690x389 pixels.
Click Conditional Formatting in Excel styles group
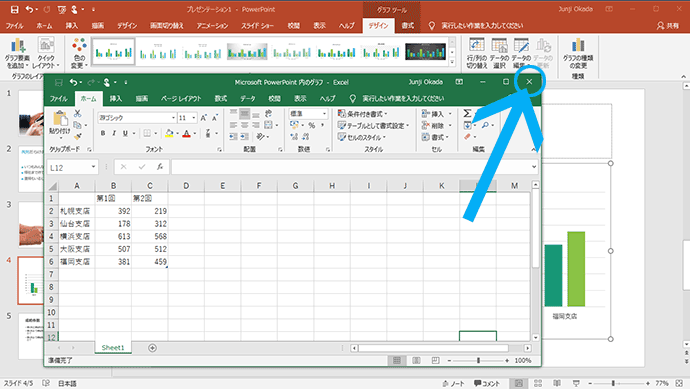363,114
